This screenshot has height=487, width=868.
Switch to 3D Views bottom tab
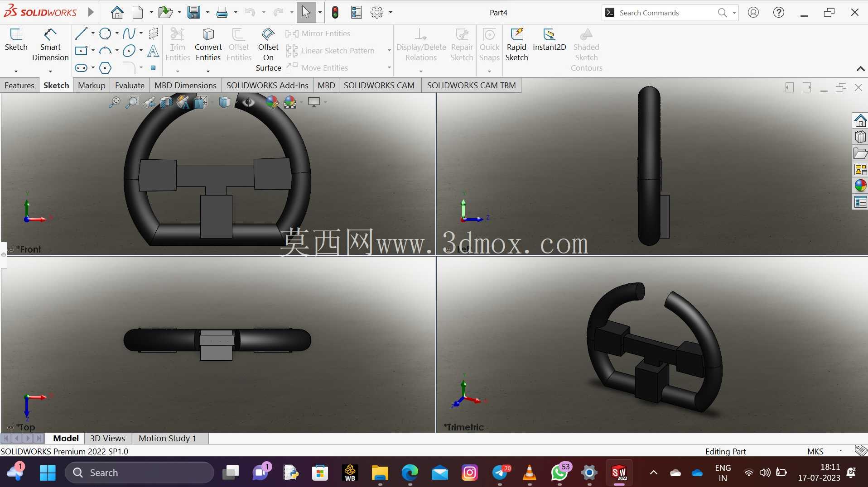click(x=107, y=438)
